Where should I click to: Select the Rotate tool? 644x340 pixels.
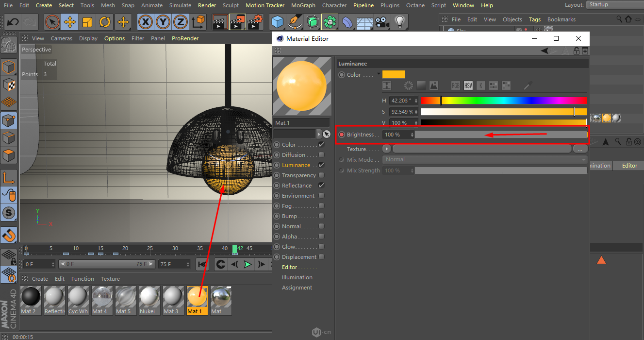(105, 22)
